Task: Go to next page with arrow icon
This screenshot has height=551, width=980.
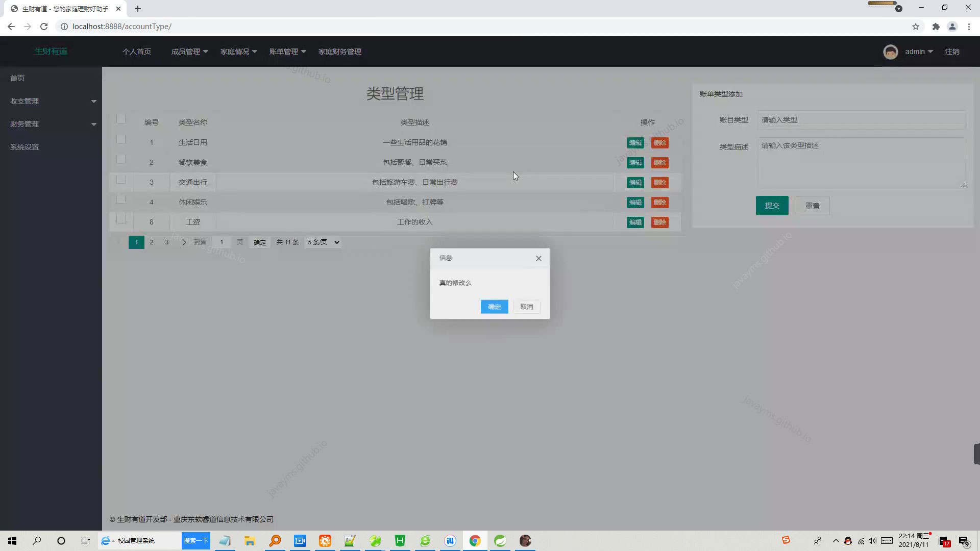Action: 184,242
